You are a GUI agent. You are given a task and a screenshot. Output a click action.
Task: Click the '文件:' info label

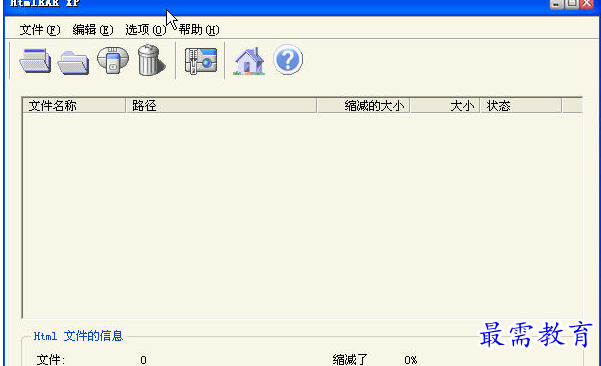click(x=51, y=360)
